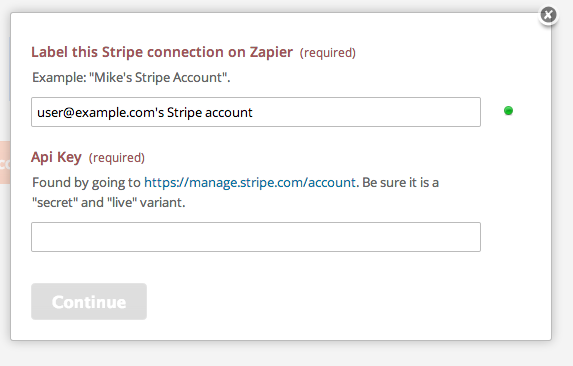Click the blue line at the dialog's left edge
The image size is (573, 366).
(10, 69)
